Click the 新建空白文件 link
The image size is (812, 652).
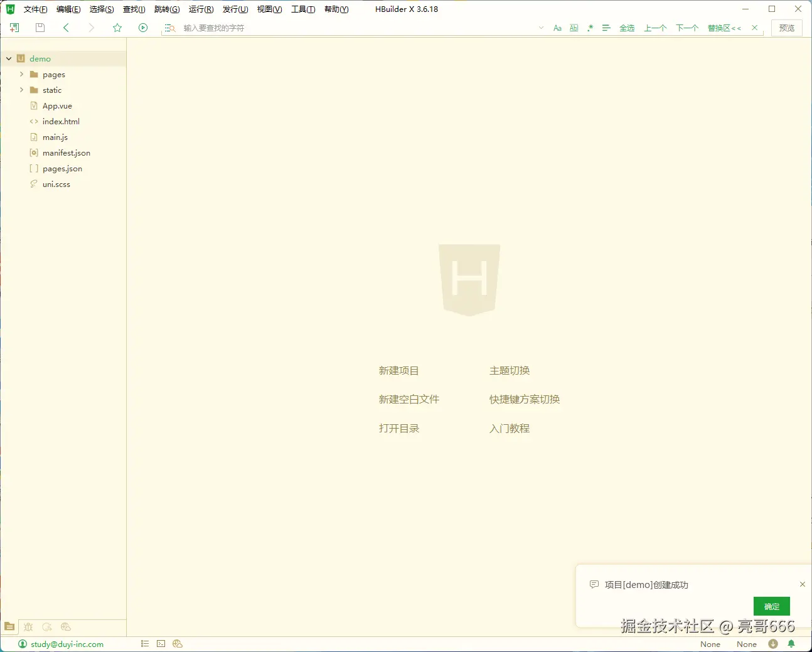[409, 400]
